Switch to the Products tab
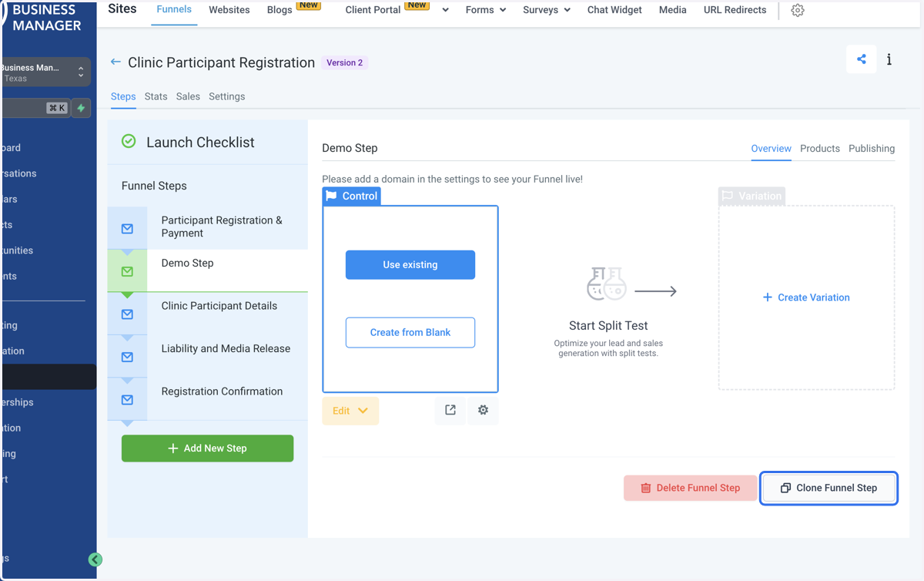The image size is (924, 581). 820,148
